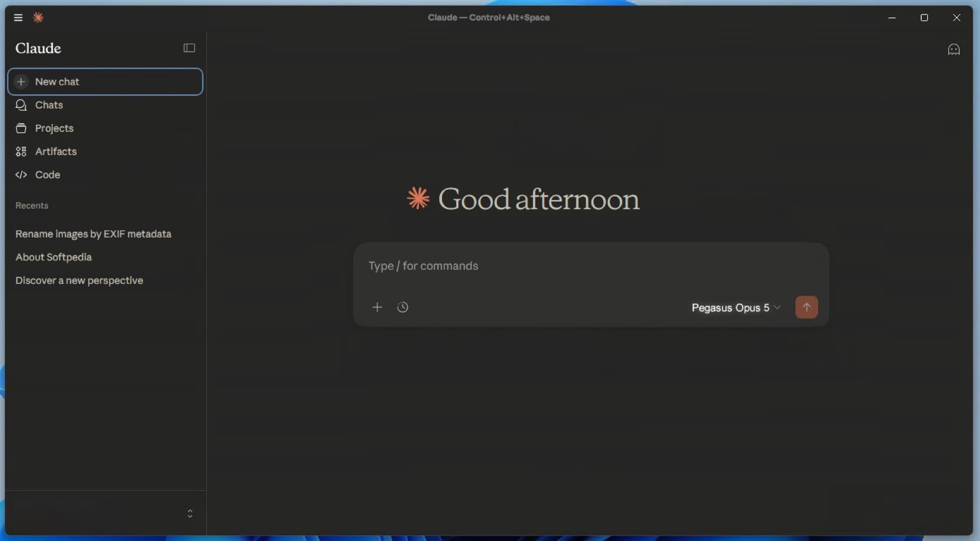The width and height of the screenshot is (980, 541).
Task: Click the plus icon beside New chat
Action: (21, 82)
